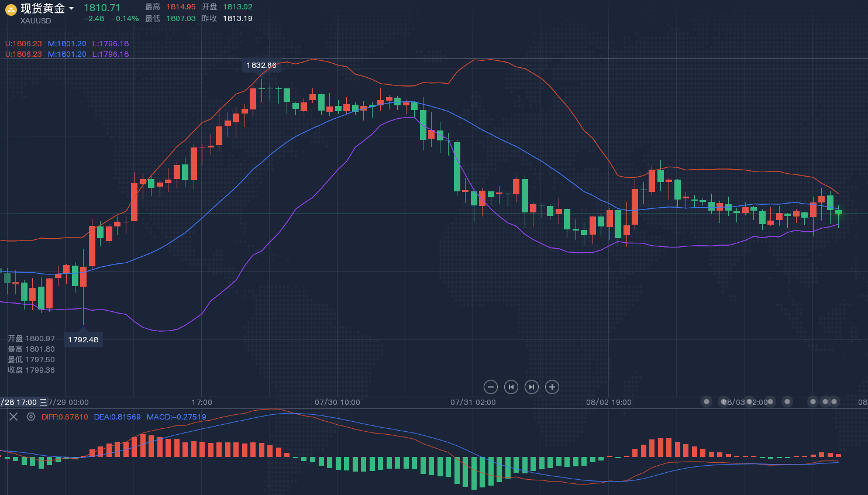The height and width of the screenshot is (495, 868).
Task: Click the 开盘 value 1813.02
Action: [237, 7]
